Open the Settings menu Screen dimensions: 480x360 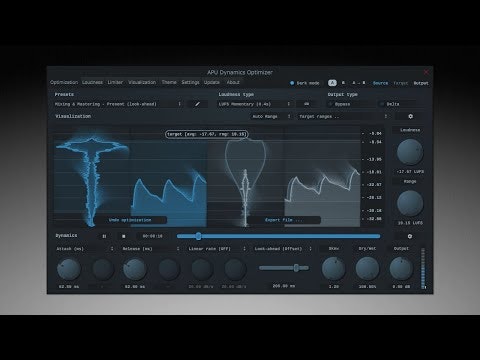pos(190,82)
